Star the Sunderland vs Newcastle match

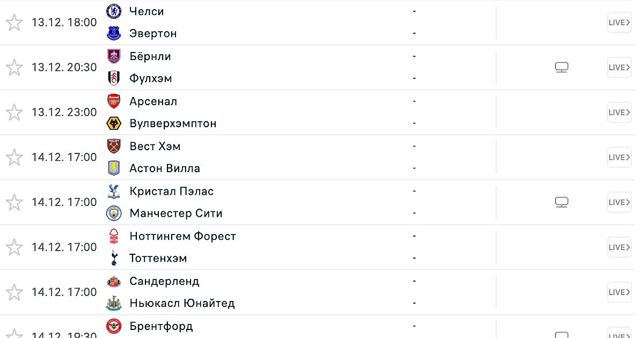click(x=14, y=292)
